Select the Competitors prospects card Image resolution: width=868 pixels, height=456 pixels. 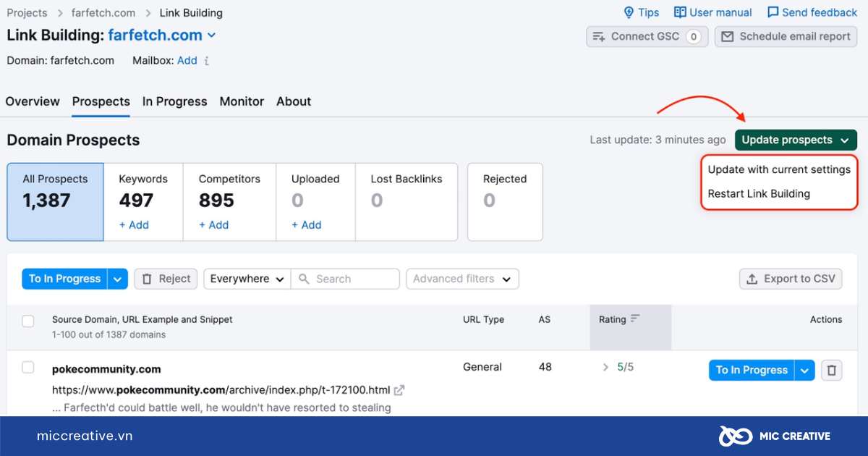click(229, 202)
